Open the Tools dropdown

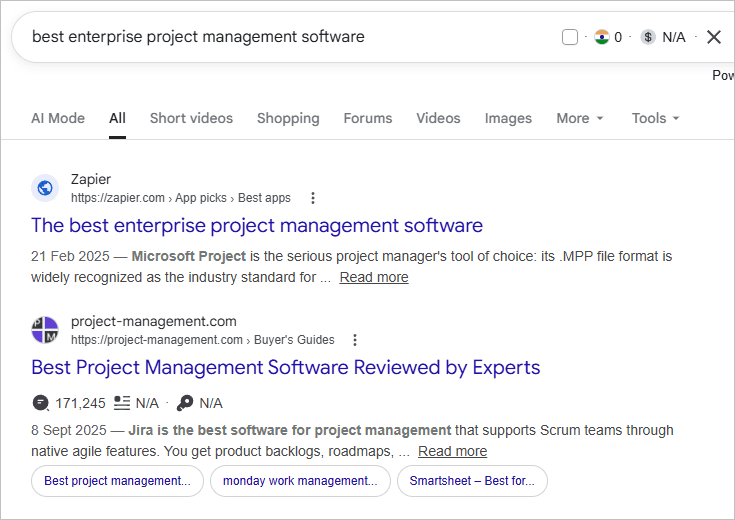pos(655,118)
